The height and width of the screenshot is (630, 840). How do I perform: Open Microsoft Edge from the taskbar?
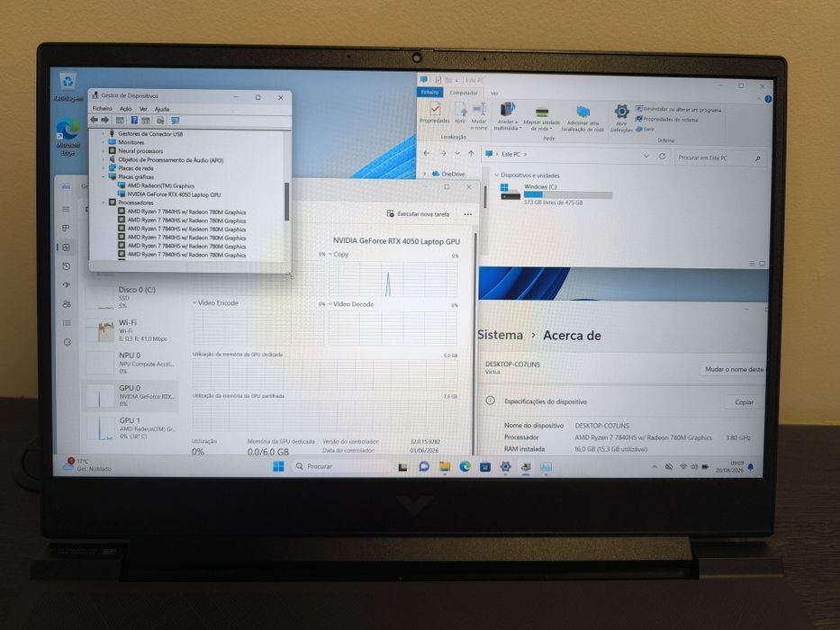coord(465,466)
